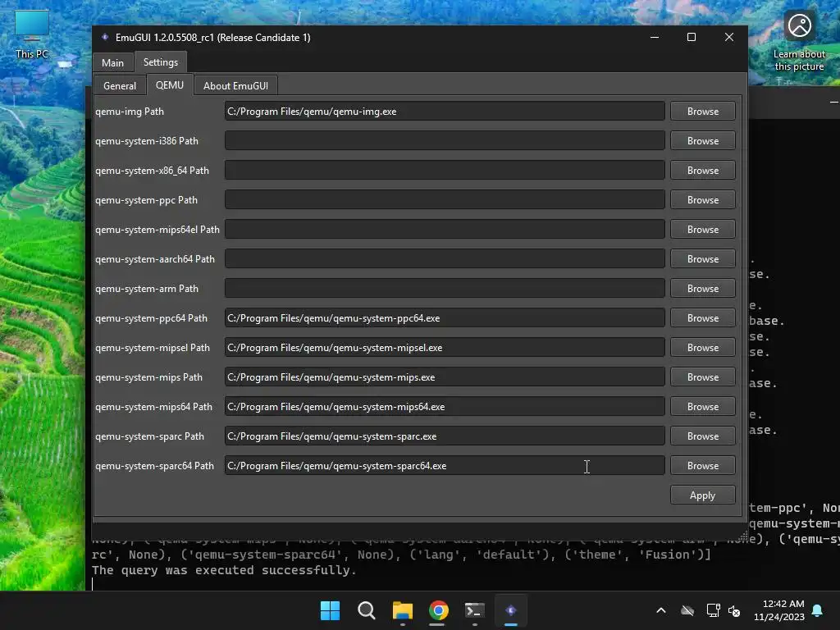Open the Main tab
840x630 pixels.
coord(112,62)
